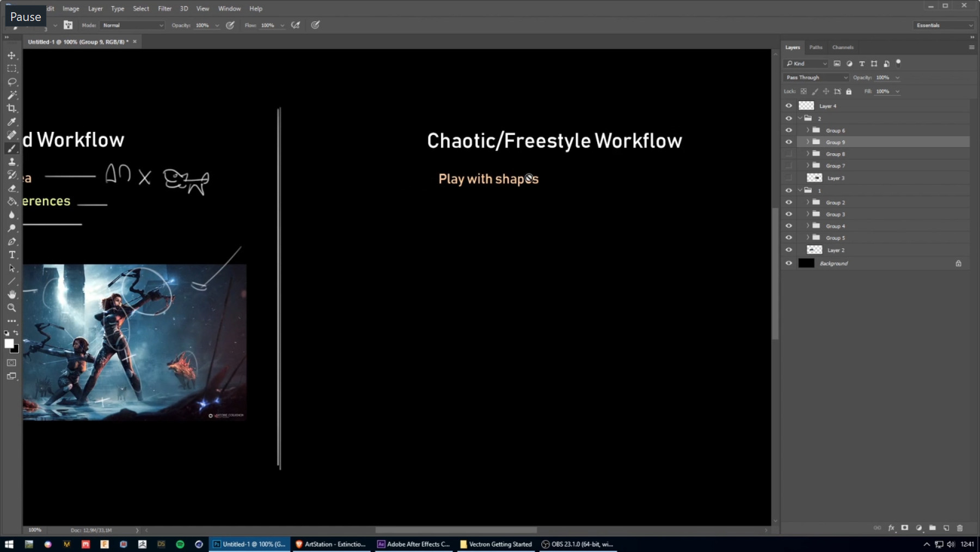Click the Pause button
The height and width of the screenshot is (552, 980).
coord(24,16)
